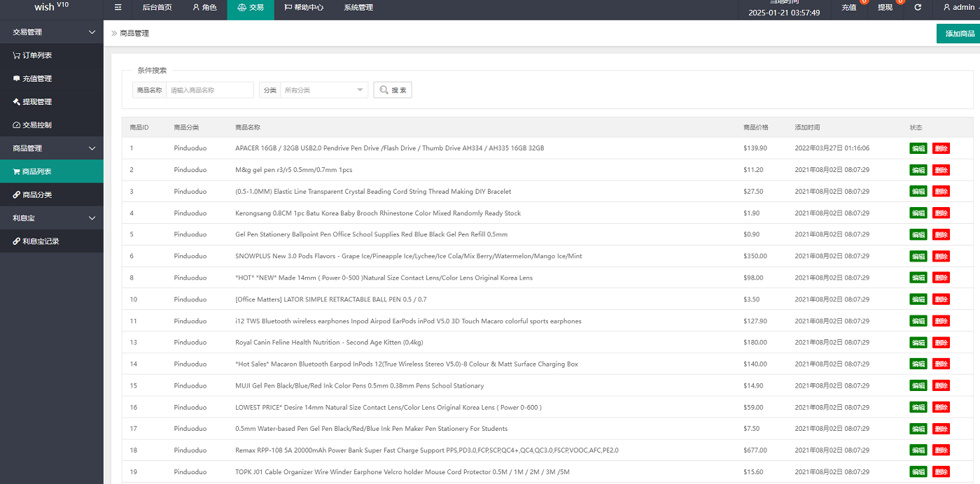980x484 pixels.
Task: Click red 删除 button for product ID 1
Action: click(941, 148)
